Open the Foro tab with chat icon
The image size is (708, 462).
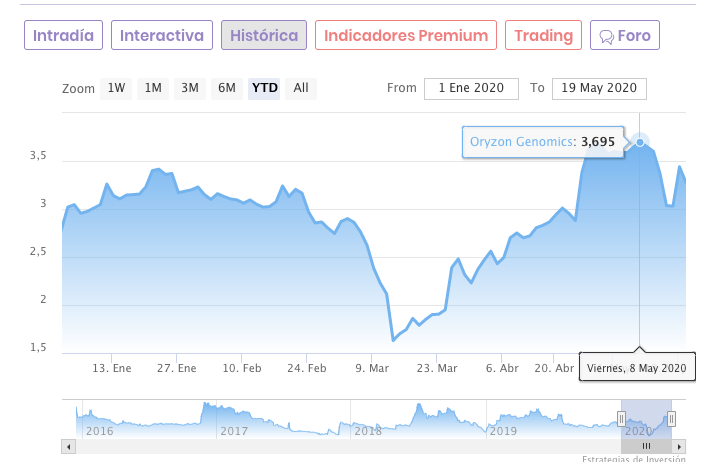click(x=625, y=36)
